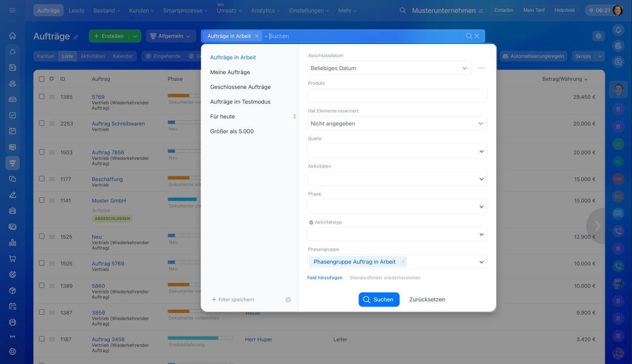
Task: Click Standardfelder wiederherstellen link
Action: (385, 278)
